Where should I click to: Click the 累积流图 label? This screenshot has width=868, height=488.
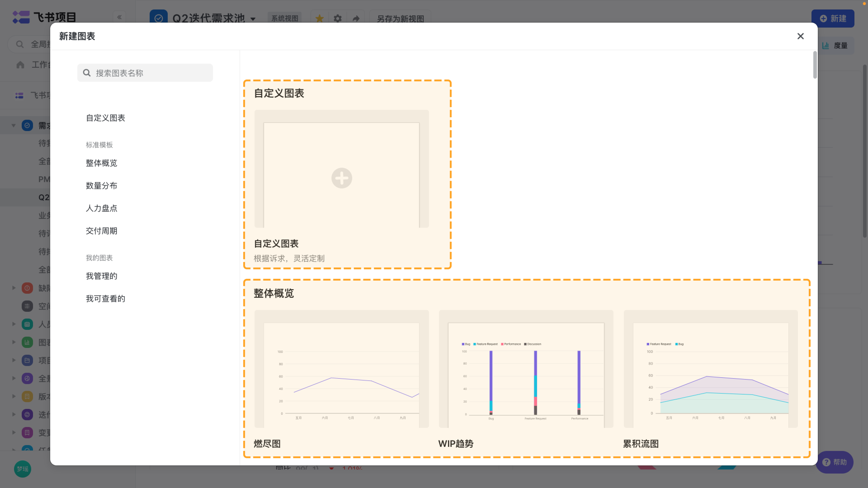click(x=641, y=443)
